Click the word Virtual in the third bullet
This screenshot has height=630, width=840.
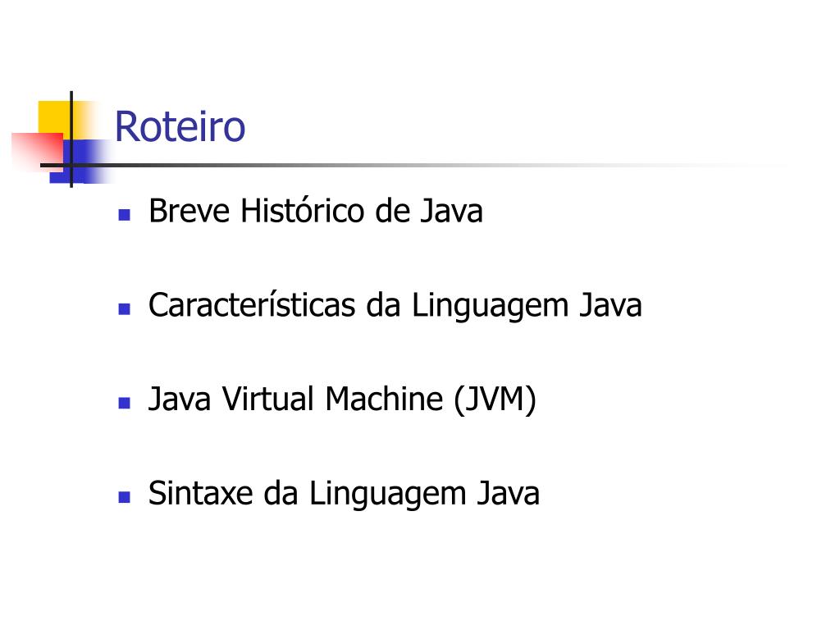(268, 399)
